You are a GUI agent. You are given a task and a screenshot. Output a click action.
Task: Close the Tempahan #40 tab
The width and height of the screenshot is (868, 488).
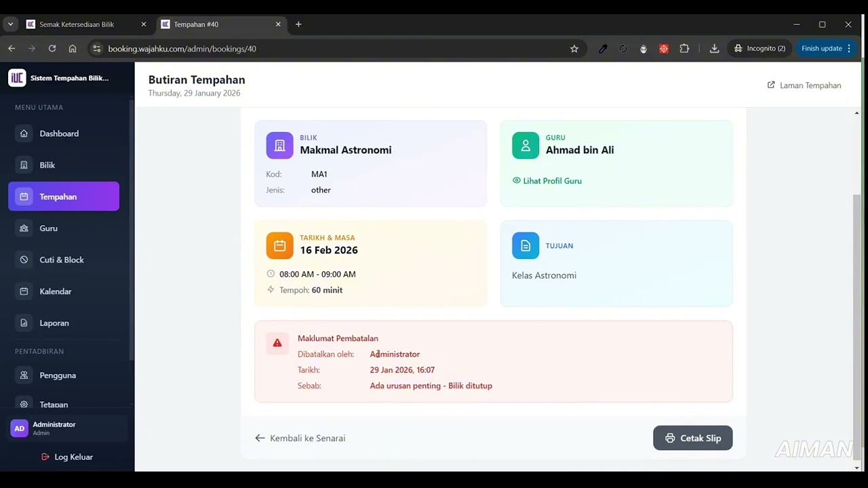278,24
